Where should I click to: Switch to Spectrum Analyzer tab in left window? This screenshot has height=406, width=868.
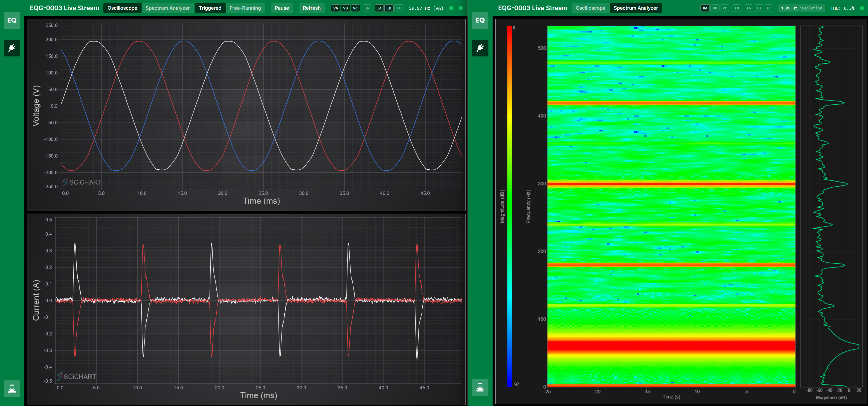pyautogui.click(x=168, y=8)
